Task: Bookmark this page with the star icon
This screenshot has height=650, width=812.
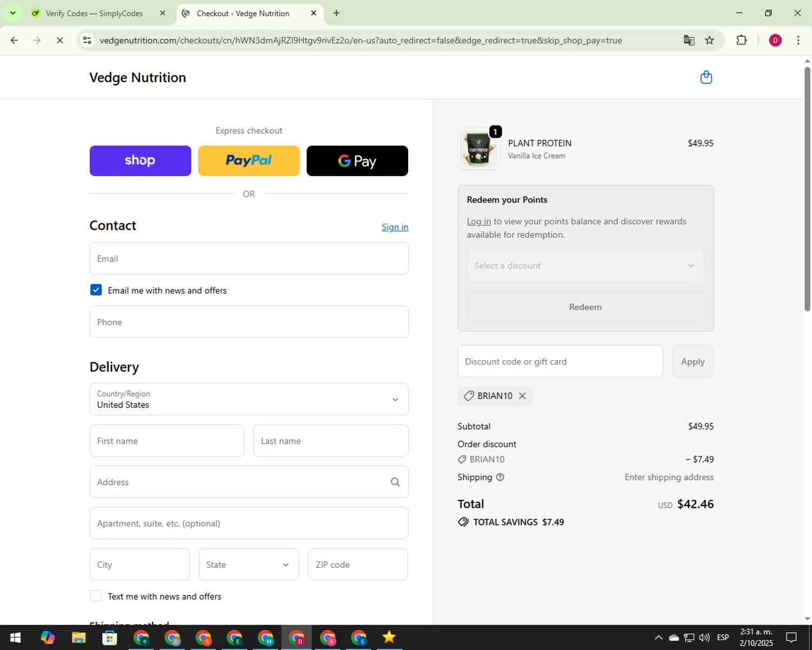Action: [x=709, y=40]
